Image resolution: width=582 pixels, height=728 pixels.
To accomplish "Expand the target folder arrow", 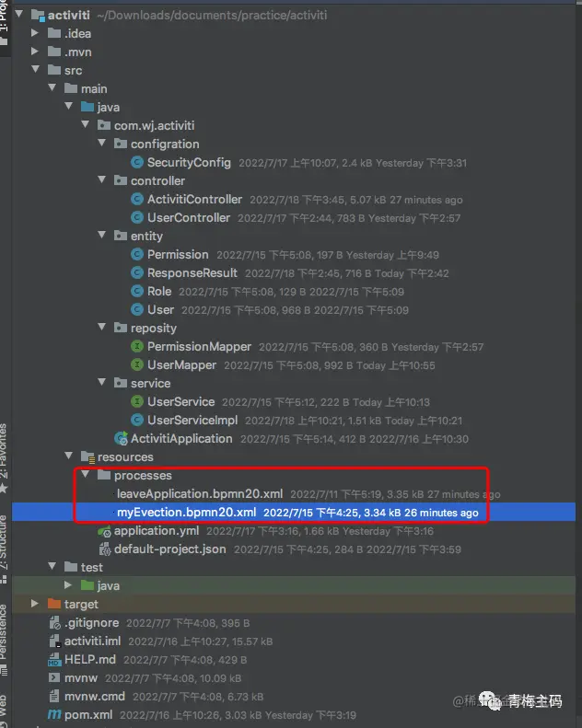I will pos(35,603).
